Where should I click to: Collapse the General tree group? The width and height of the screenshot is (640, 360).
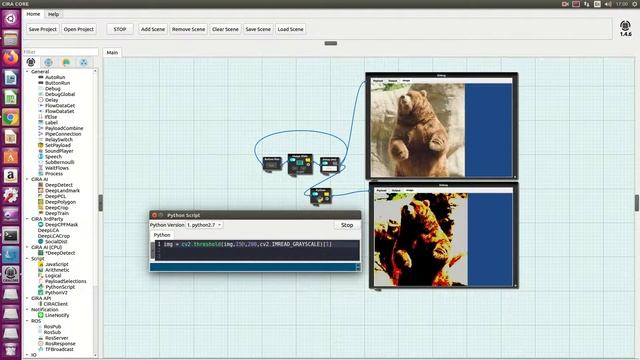click(x=27, y=71)
